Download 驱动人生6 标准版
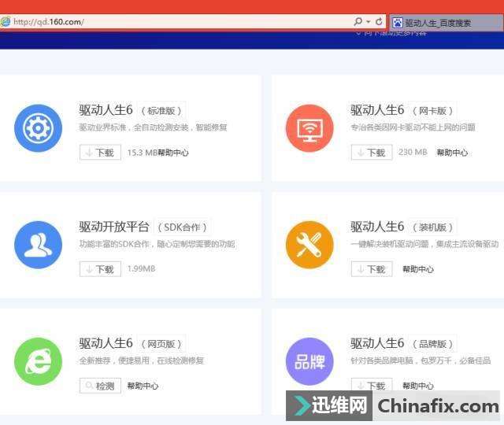The height and width of the screenshot is (425, 504). 100,153
